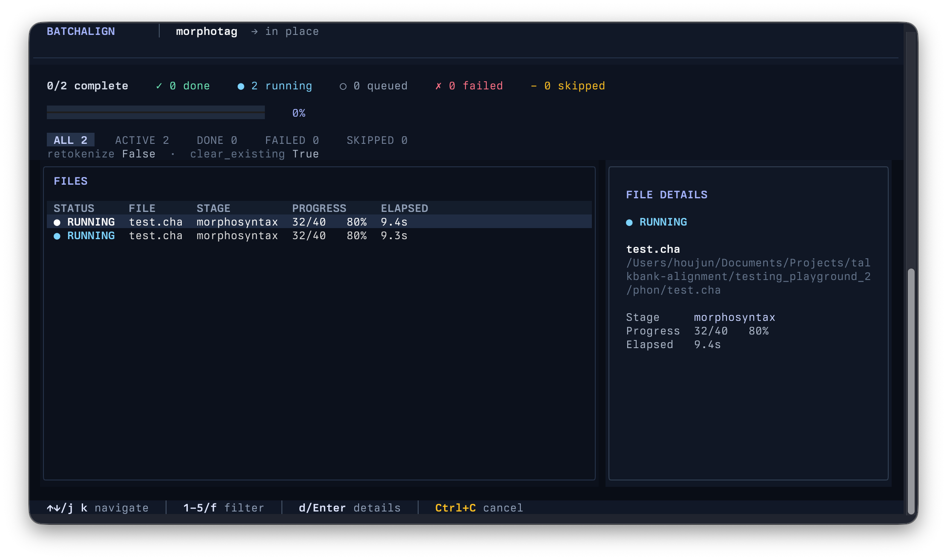Click 'clear_existing True' option

254,154
